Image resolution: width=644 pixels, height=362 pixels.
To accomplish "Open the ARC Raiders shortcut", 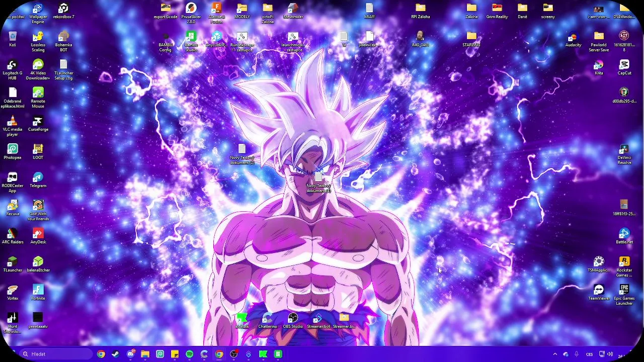I will coord(13,236).
